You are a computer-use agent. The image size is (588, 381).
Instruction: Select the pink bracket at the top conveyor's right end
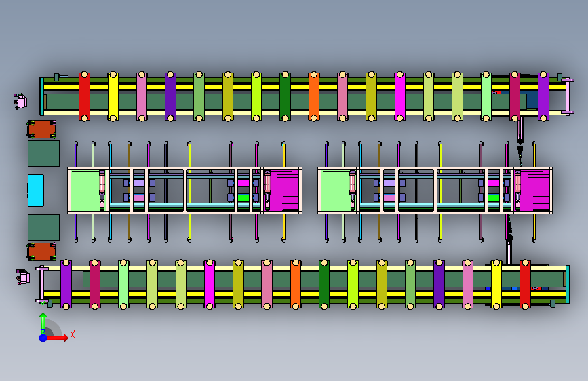point(568,96)
